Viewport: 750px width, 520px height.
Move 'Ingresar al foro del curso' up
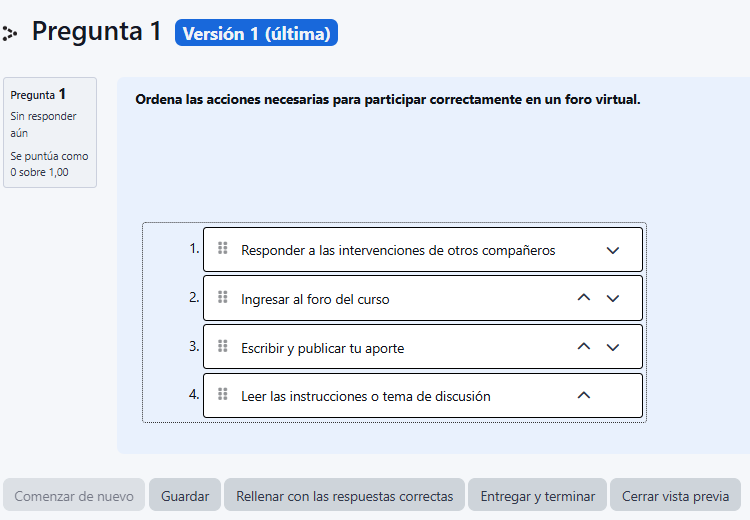(584, 298)
